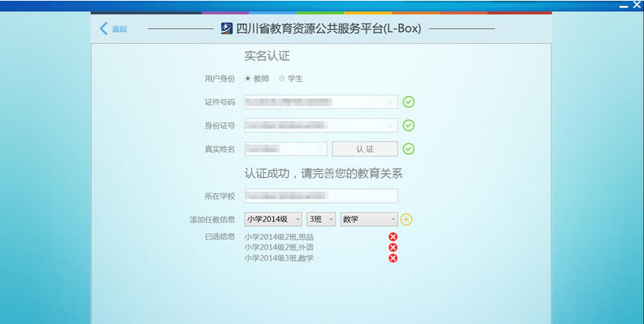Select the 学生 user identity radio button
The width and height of the screenshot is (644, 324).
pos(281,79)
